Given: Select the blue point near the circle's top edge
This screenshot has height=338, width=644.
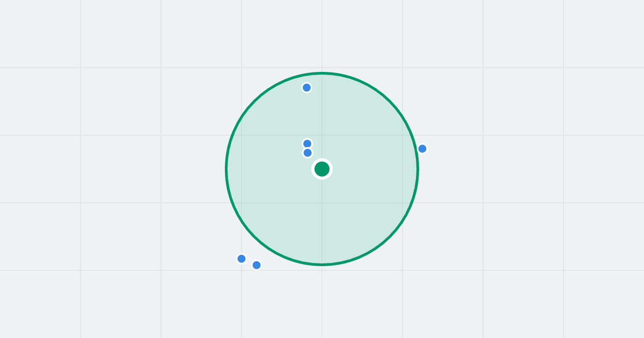Looking at the screenshot, I should click(306, 87).
